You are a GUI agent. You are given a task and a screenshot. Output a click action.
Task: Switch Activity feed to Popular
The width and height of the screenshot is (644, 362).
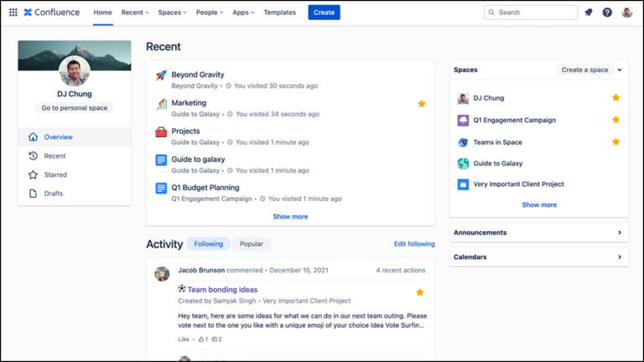click(252, 244)
